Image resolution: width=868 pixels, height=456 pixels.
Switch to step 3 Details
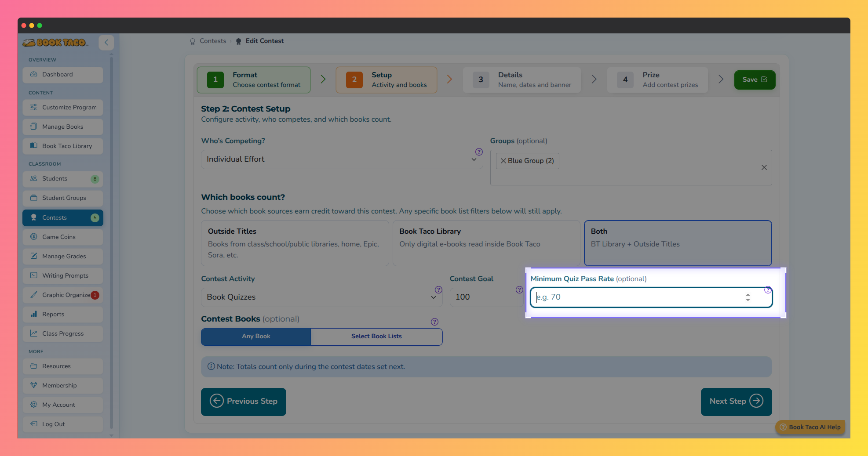point(522,80)
